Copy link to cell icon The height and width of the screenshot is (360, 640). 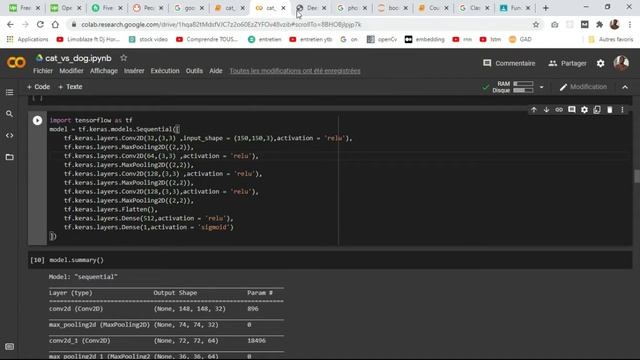559,110
